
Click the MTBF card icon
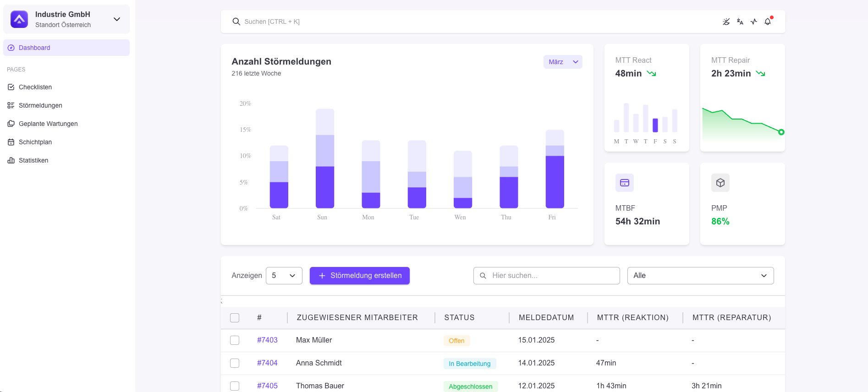pos(624,183)
